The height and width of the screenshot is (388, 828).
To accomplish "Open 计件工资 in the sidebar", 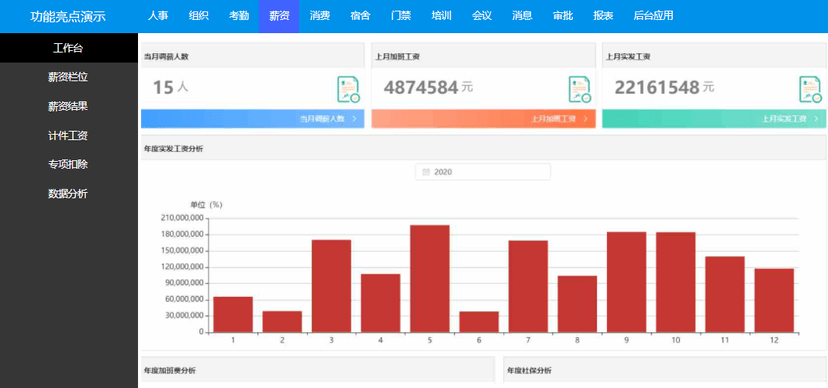I will [x=69, y=136].
